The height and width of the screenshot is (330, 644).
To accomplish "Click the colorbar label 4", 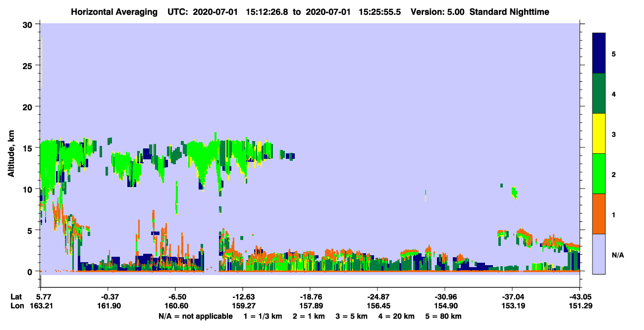I will [x=614, y=94].
